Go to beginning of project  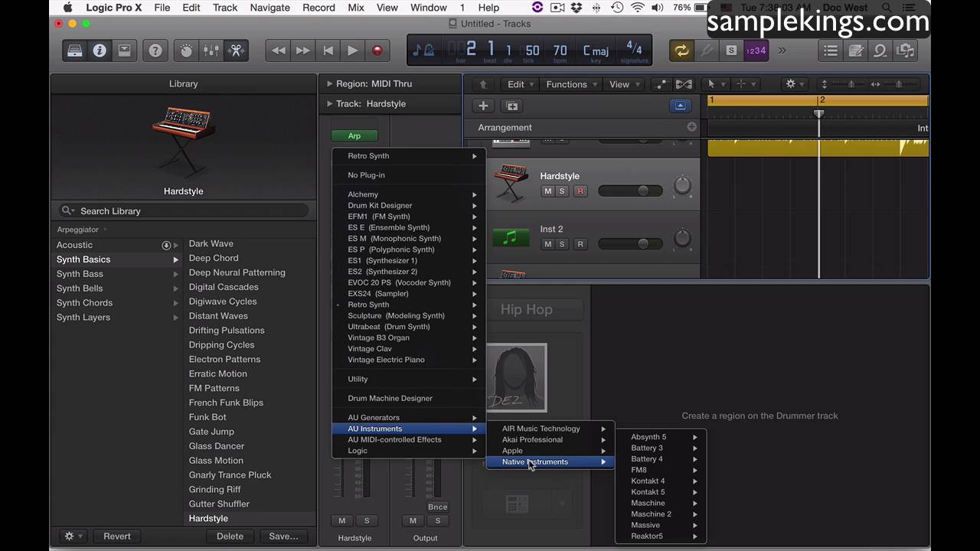click(x=328, y=51)
